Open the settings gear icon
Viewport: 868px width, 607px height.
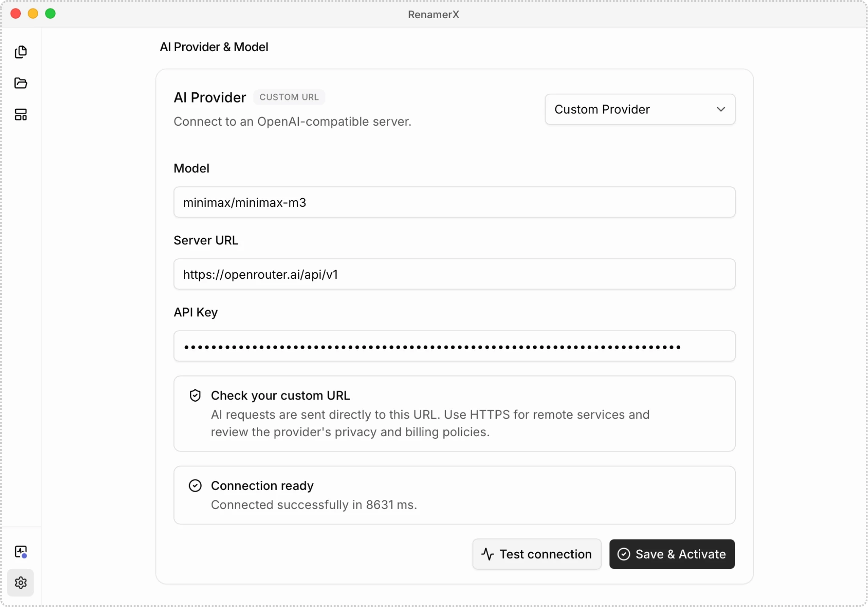coord(21,582)
